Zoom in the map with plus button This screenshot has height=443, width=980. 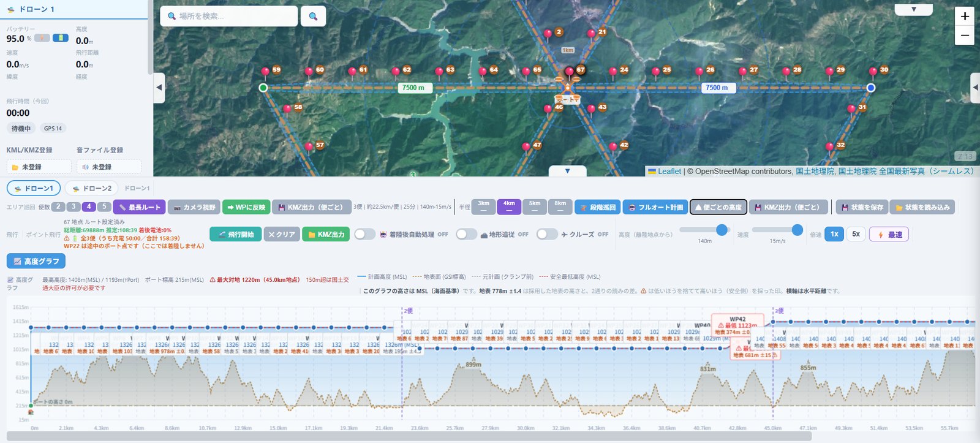click(965, 17)
